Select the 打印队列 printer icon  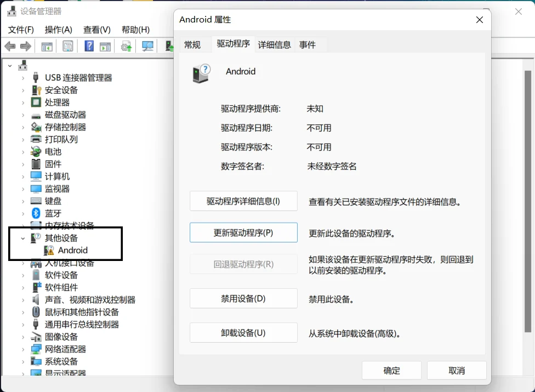pyautogui.click(x=36, y=139)
